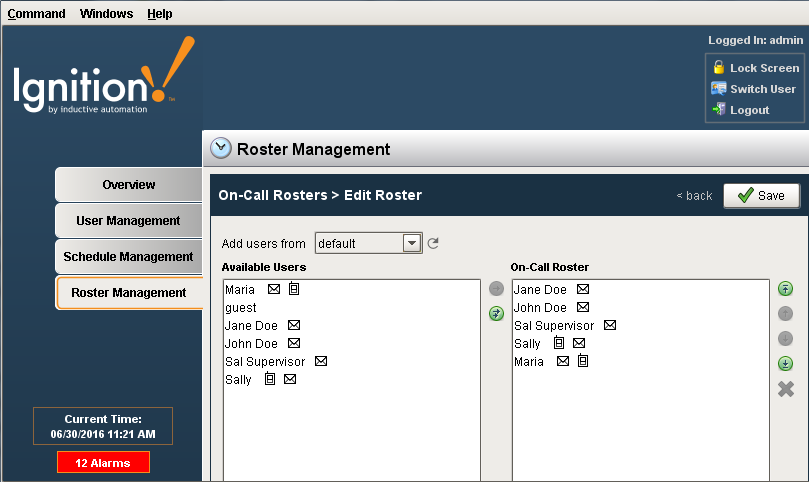Click the add all users green arrow icon
Viewport: 809px width, 482px height.
pos(496,313)
